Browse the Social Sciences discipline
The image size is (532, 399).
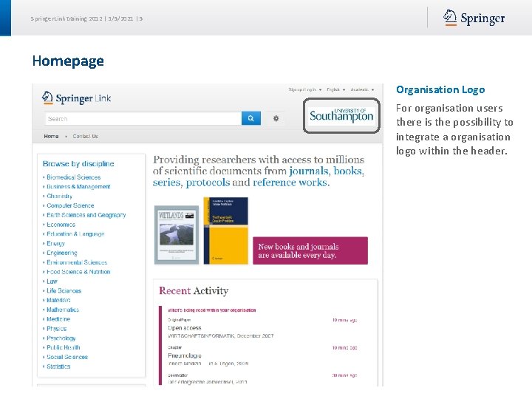click(x=67, y=357)
